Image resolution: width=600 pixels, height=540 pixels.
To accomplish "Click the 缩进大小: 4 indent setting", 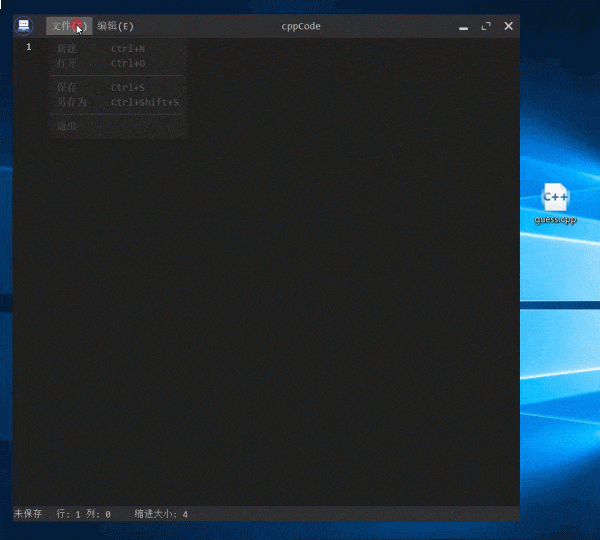I will pos(161,514).
